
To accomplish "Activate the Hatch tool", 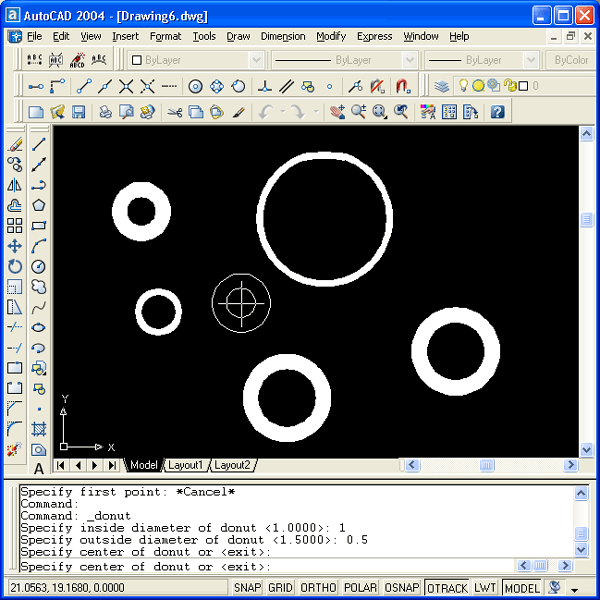I will tap(39, 428).
